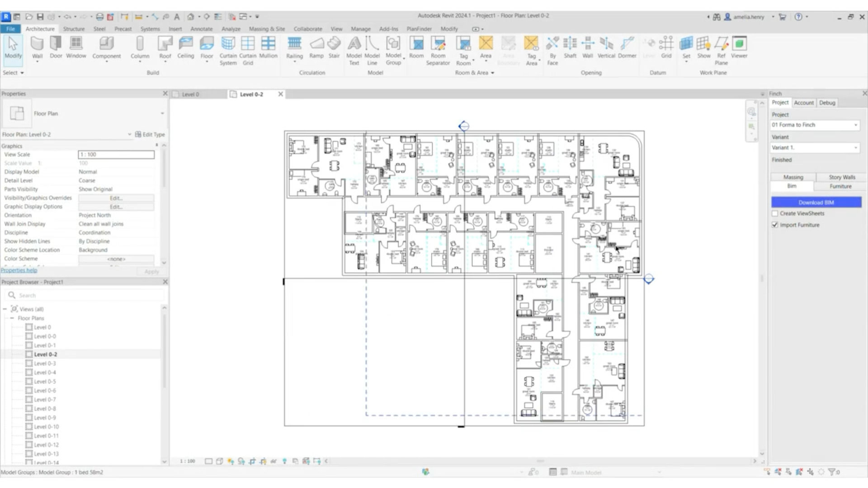Click the Curtain System tool
The width and height of the screenshot is (868, 488).
click(228, 50)
